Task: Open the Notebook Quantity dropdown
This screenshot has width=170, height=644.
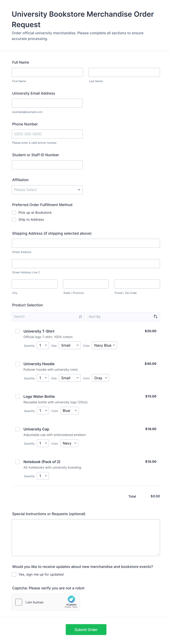Action: pyautogui.click(x=43, y=476)
